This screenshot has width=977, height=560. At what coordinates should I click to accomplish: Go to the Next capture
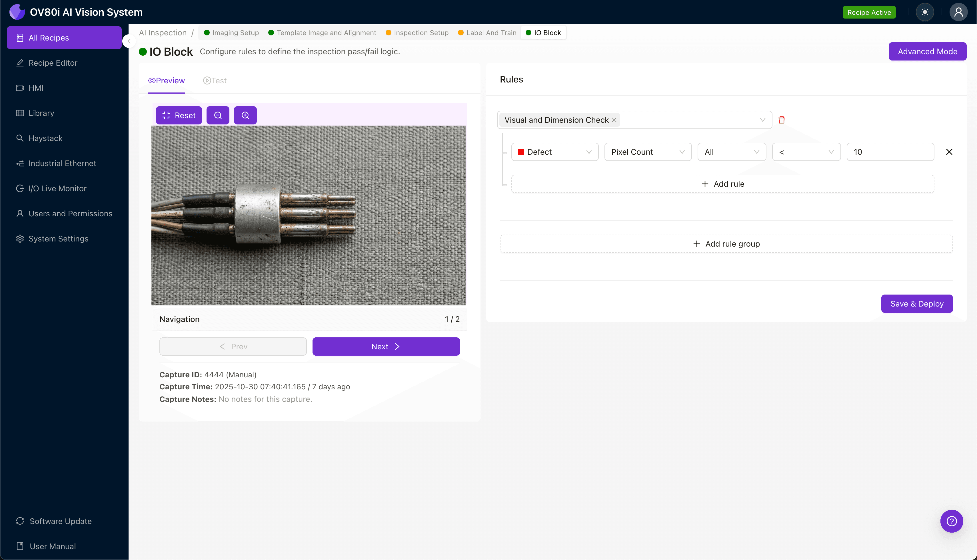coord(386,347)
